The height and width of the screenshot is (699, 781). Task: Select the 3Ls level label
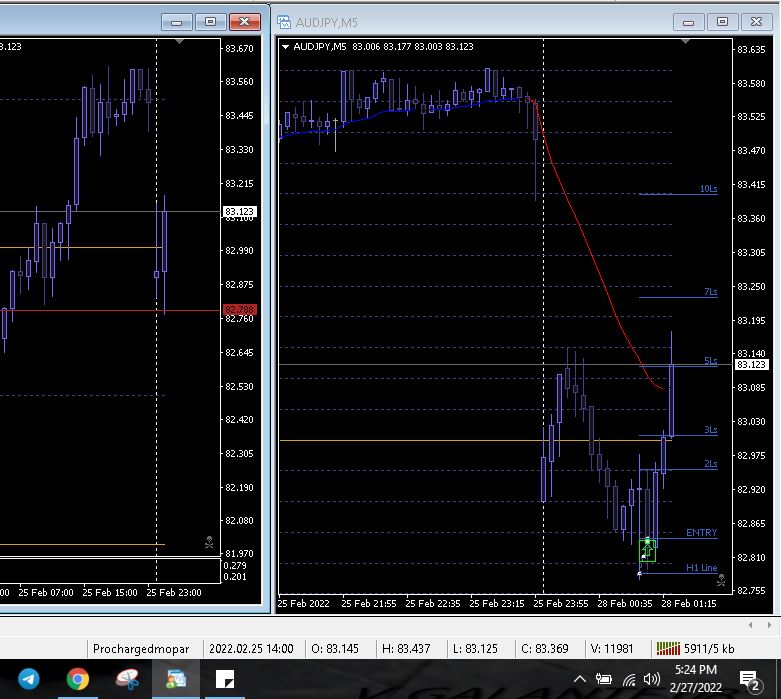(x=711, y=429)
